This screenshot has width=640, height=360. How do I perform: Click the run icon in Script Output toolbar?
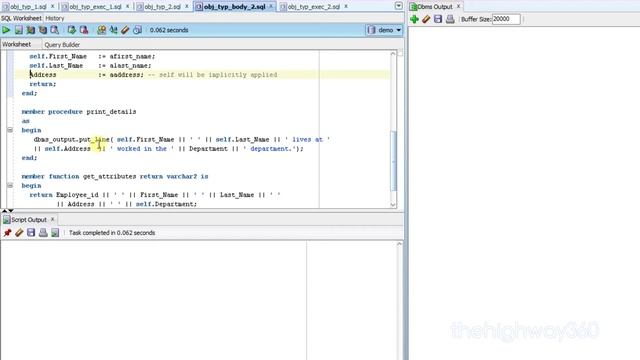pos(55,233)
